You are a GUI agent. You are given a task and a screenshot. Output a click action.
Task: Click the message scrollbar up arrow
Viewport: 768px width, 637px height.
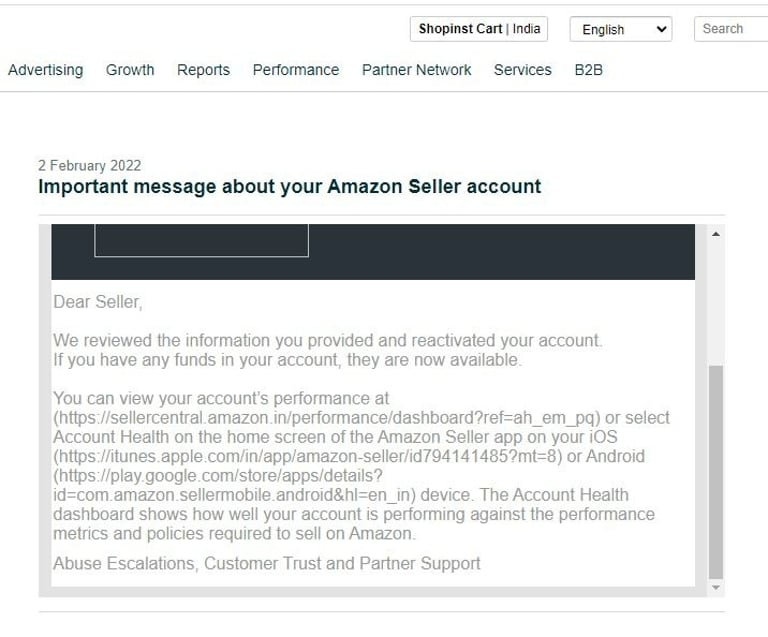(716, 234)
